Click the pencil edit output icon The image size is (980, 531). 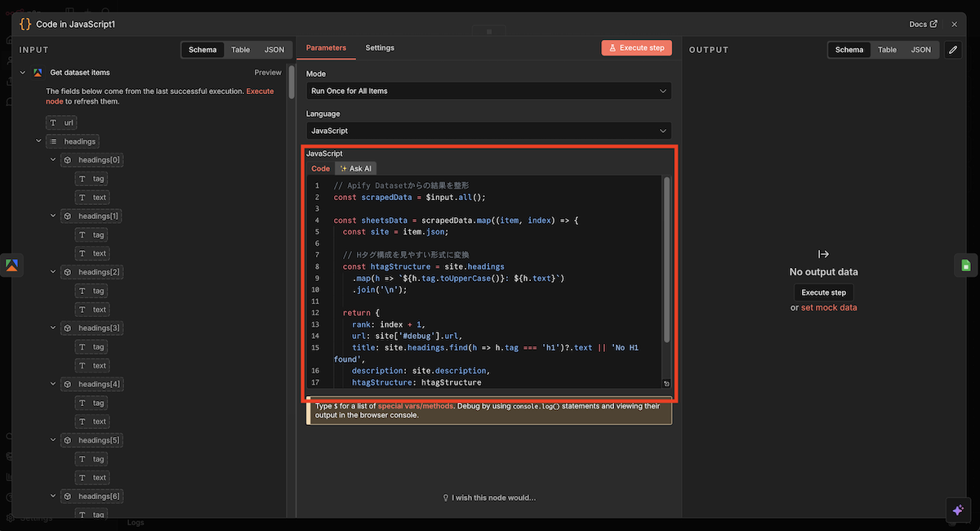(x=953, y=50)
